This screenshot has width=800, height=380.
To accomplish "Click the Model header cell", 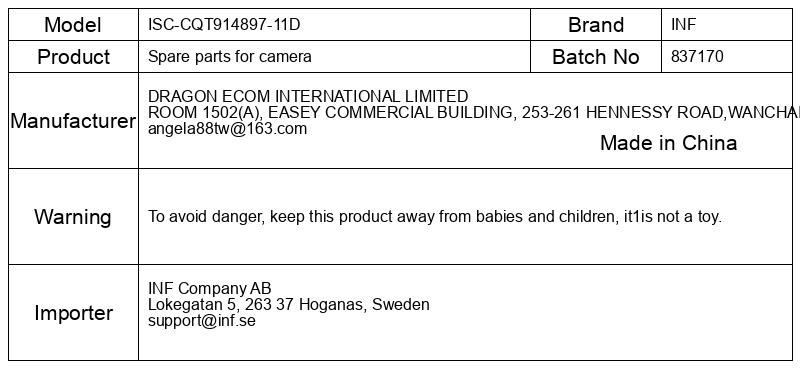I will tap(73, 24).
